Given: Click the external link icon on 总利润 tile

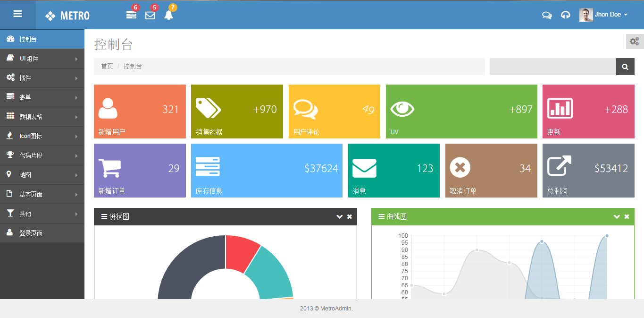Looking at the screenshot, I should pos(559,166).
